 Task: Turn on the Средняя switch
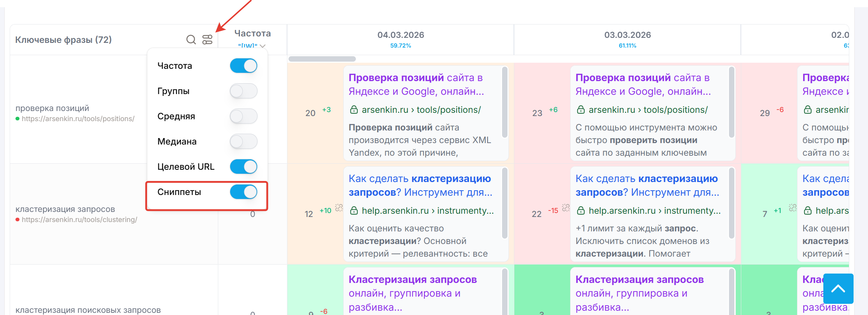tap(243, 116)
